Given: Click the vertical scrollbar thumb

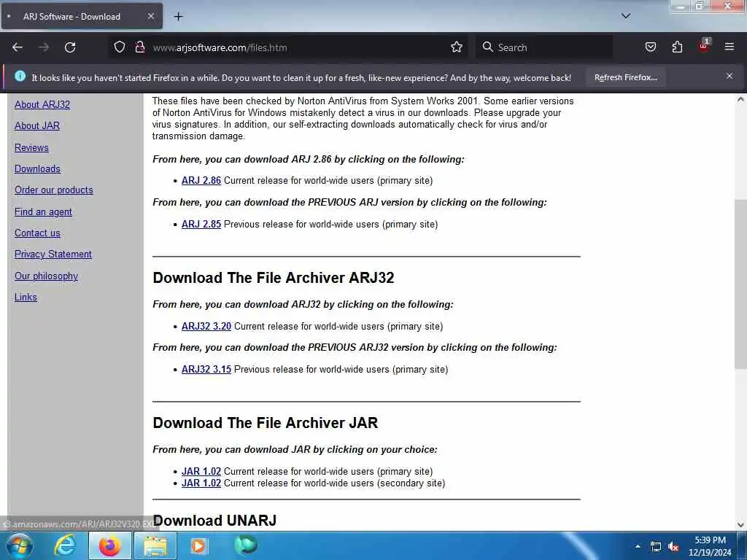Looking at the screenshot, I should (740, 284).
